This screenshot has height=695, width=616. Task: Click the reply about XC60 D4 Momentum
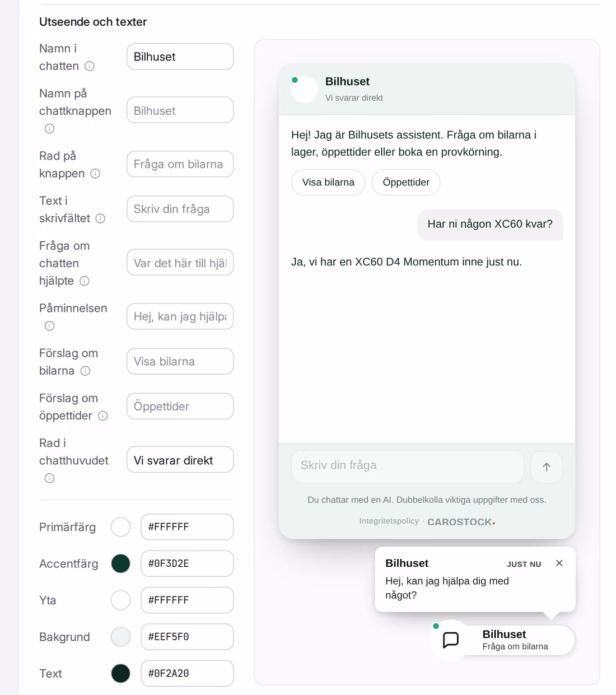(x=407, y=262)
